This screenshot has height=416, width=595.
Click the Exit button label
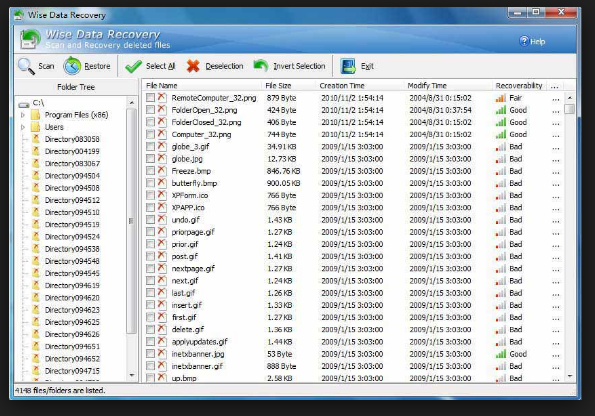pos(367,66)
